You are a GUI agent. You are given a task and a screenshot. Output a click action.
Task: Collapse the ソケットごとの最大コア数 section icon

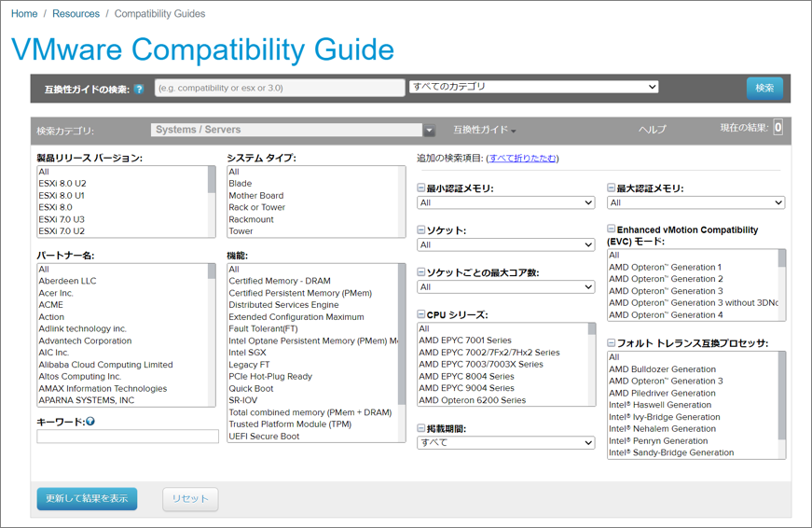[x=421, y=272]
